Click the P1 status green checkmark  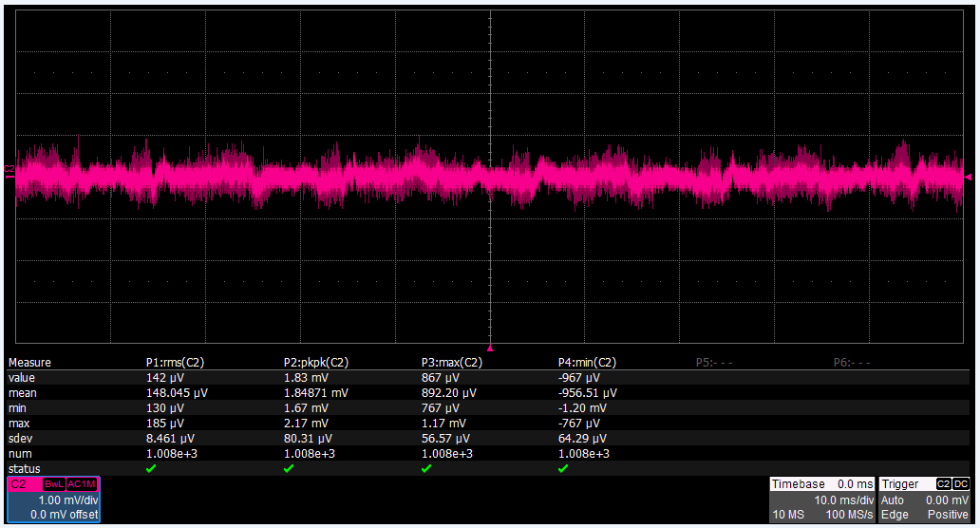pyautogui.click(x=151, y=468)
